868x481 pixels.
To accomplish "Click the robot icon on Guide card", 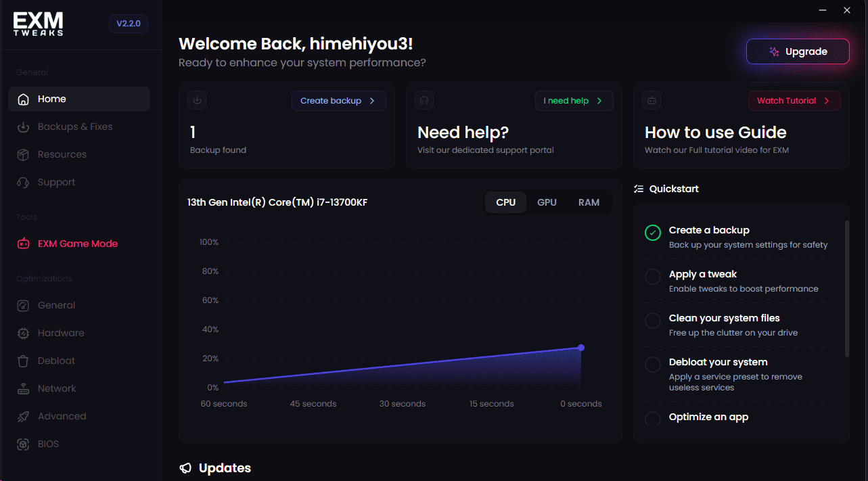I will coord(652,100).
